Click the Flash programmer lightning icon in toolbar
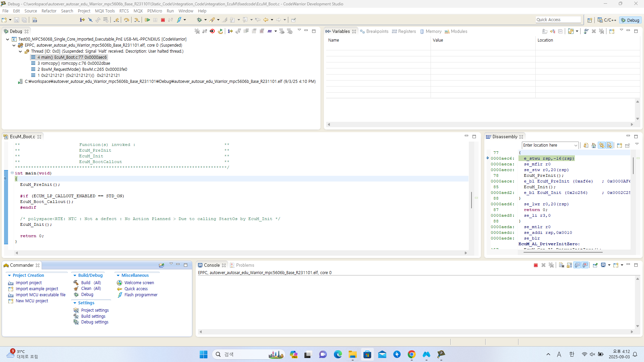The image size is (644, 362). click(x=179, y=20)
